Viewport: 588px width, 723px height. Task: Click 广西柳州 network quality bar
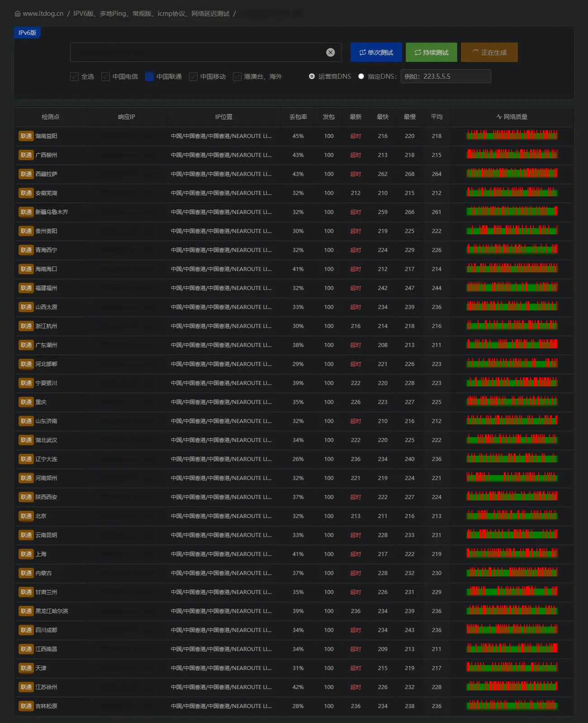(512, 155)
